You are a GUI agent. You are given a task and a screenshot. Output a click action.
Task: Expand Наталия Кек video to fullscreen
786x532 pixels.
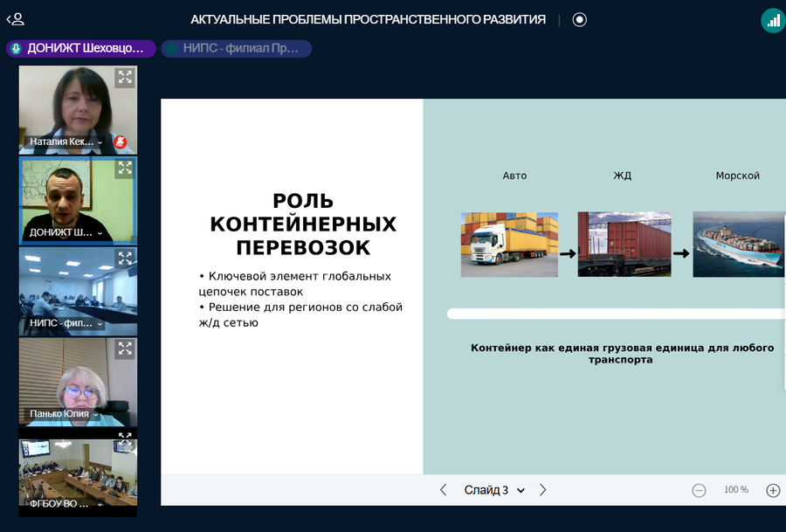125,78
